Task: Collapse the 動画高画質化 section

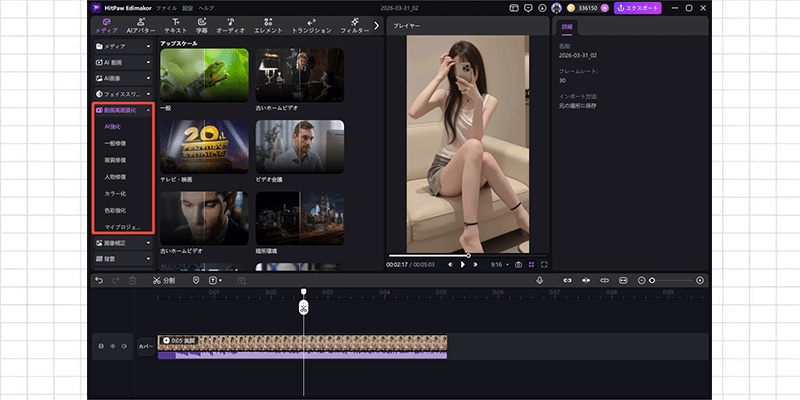Action: [122, 110]
